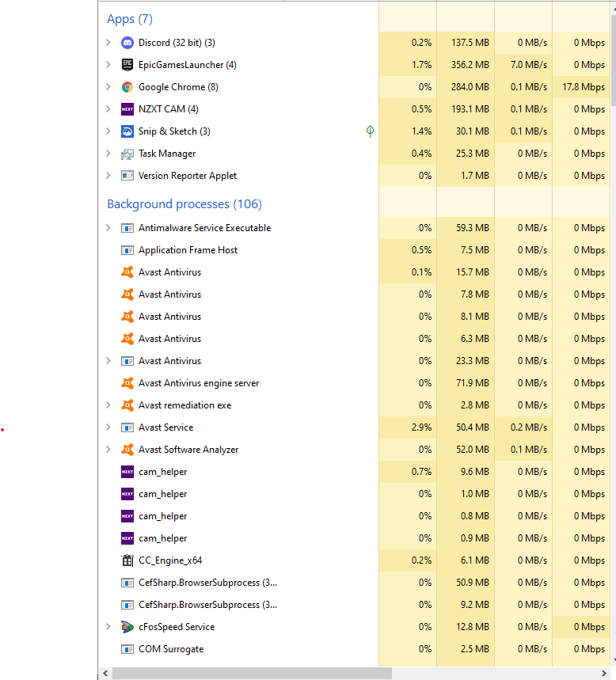This screenshot has width=616, height=680.
Task: Click the NZXT CAM app icon
Action: (x=127, y=109)
